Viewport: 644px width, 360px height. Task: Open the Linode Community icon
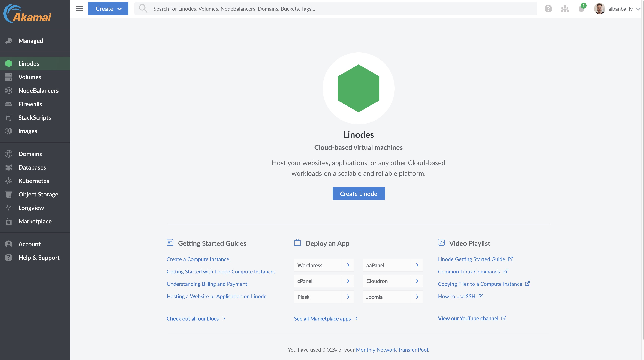point(565,9)
